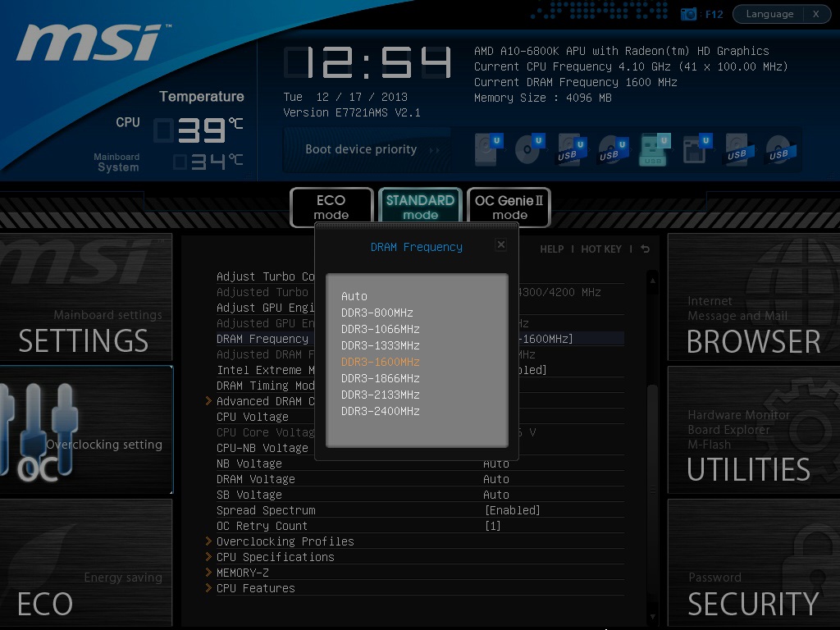Open BROWSER internet panel

click(754, 297)
